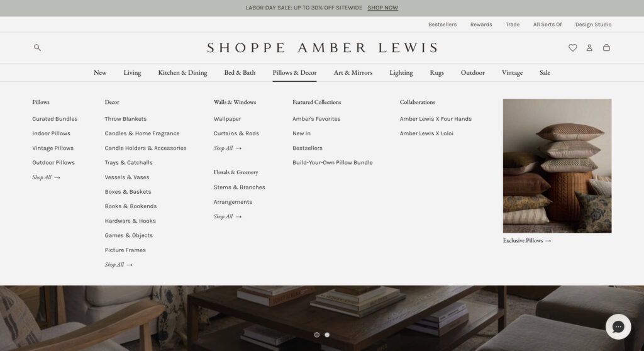Click Florals & Greenery heading

tap(236, 172)
